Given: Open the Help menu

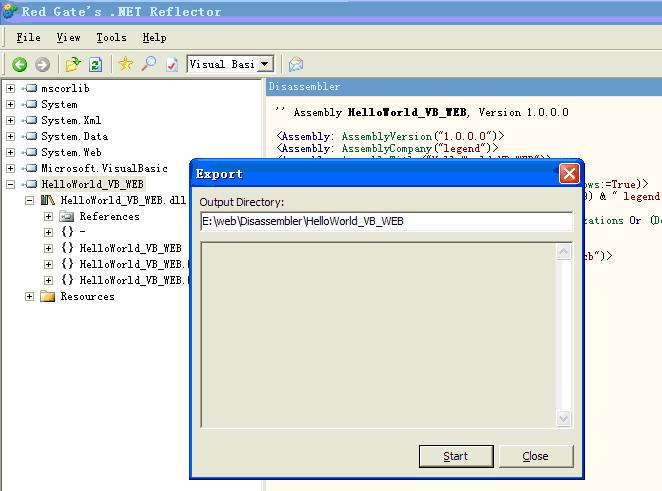Looking at the screenshot, I should (x=154, y=38).
